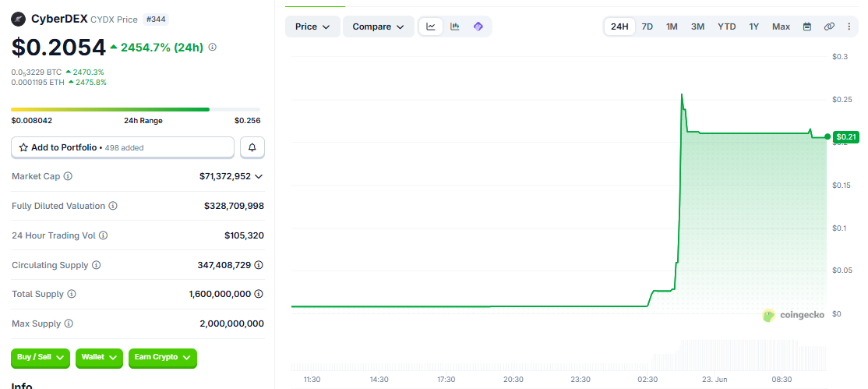Screen dimensions: 868x389
Task: Select the 1Y timeframe tab
Action: [754, 27]
